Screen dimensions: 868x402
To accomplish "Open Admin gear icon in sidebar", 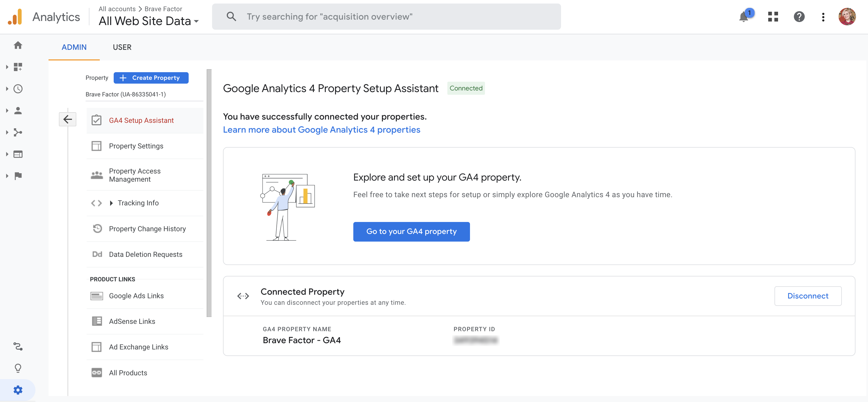I will 18,390.
